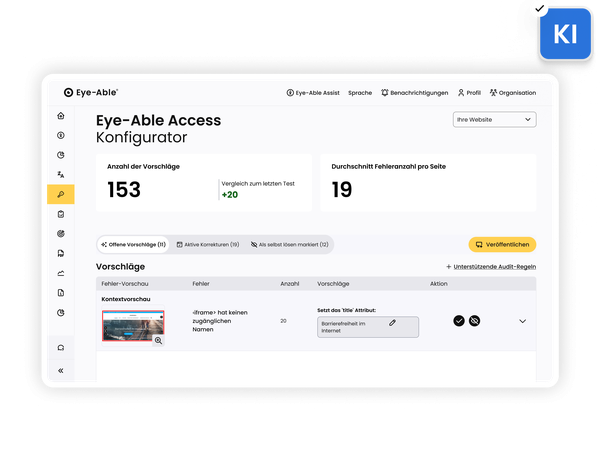The width and height of the screenshot is (600, 461).
Task: Switch to 'Als selbst lösen markiert (12)' tab
Action: pyautogui.click(x=289, y=244)
